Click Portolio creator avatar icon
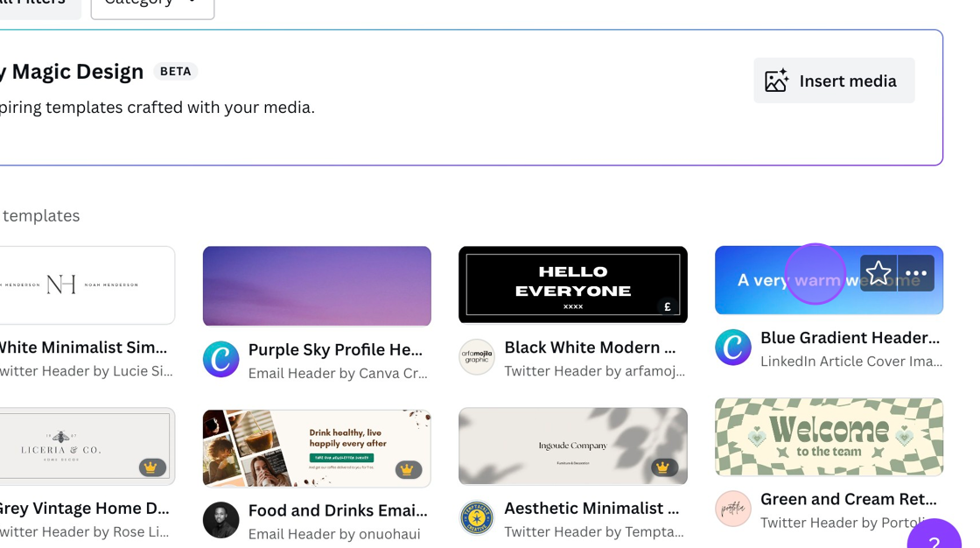Screen dimensions: 980x548 click(733, 509)
